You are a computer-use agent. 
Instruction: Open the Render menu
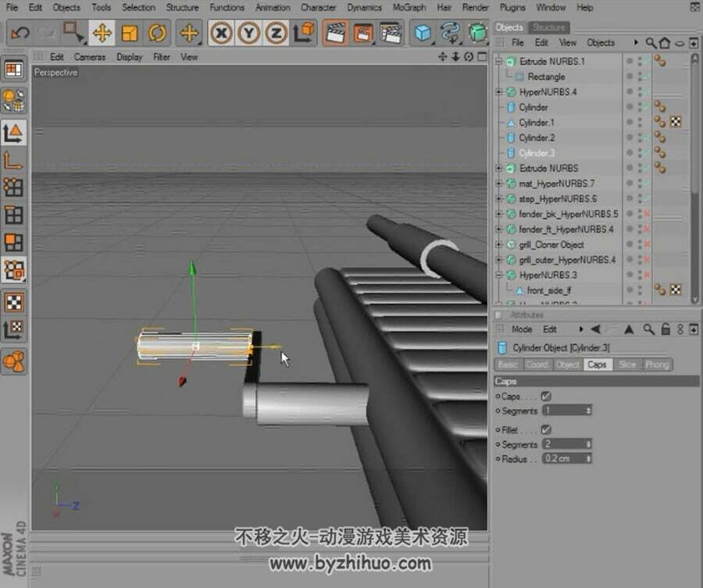pos(475,7)
